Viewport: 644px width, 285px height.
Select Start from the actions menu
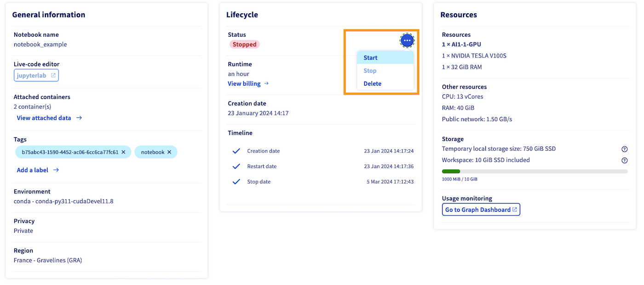[x=370, y=58]
